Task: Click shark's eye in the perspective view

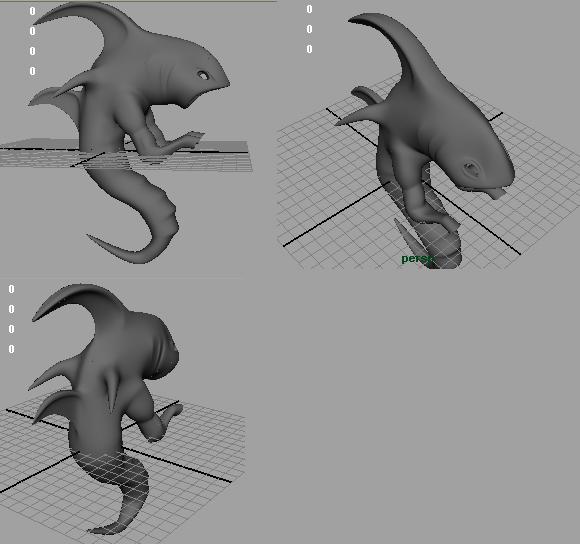Action: point(471,169)
